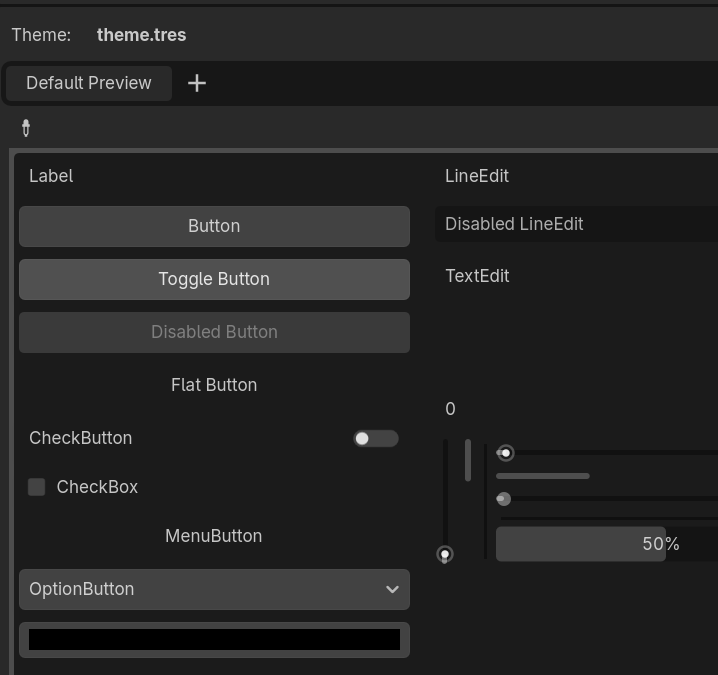Click the control picker eyedropper icon

[x=26, y=128]
